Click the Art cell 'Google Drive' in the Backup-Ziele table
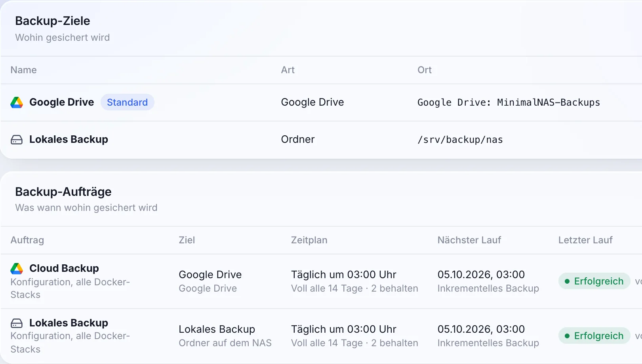The height and width of the screenshot is (364, 642). pyautogui.click(x=312, y=102)
